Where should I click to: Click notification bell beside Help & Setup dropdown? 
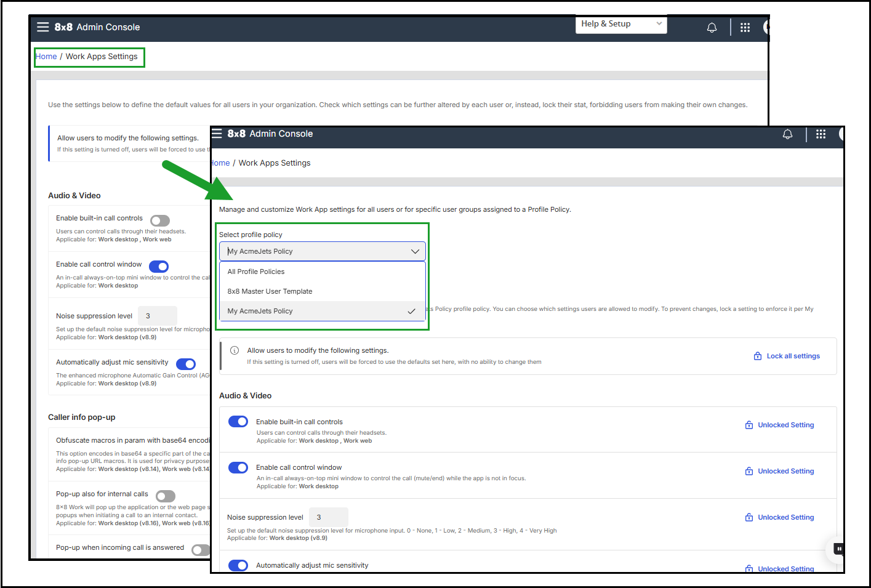[712, 28]
